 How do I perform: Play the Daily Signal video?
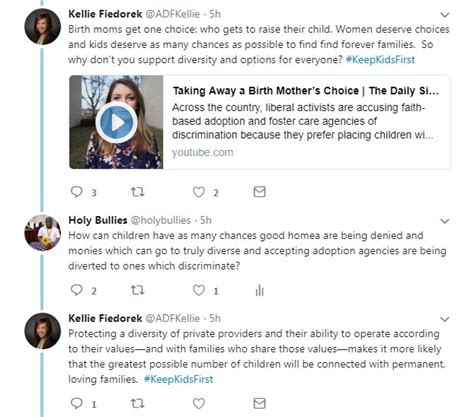[116, 123]
